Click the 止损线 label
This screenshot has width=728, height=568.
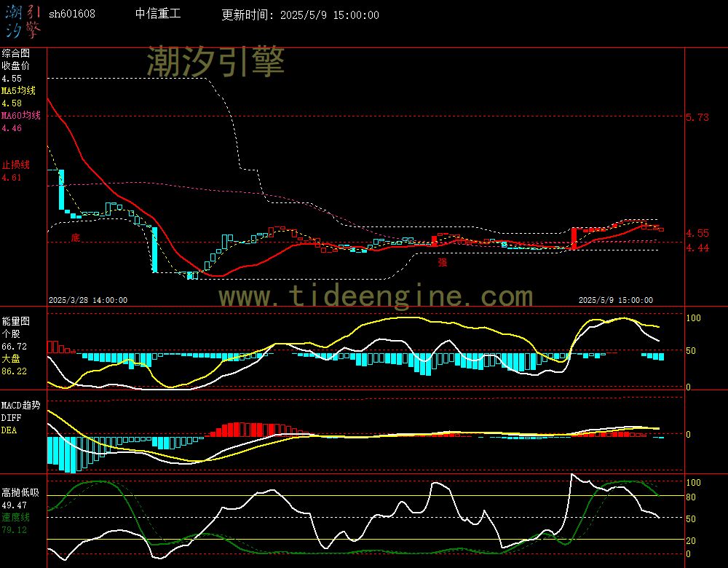16,165
